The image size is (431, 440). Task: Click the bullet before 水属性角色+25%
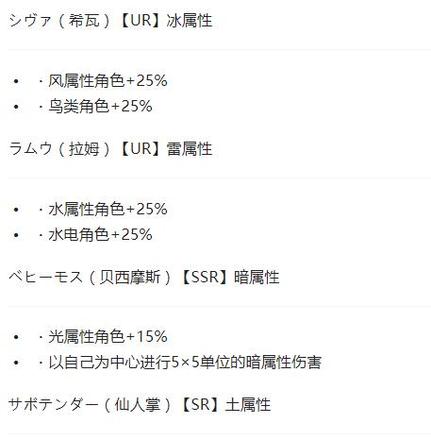[16, 210]
